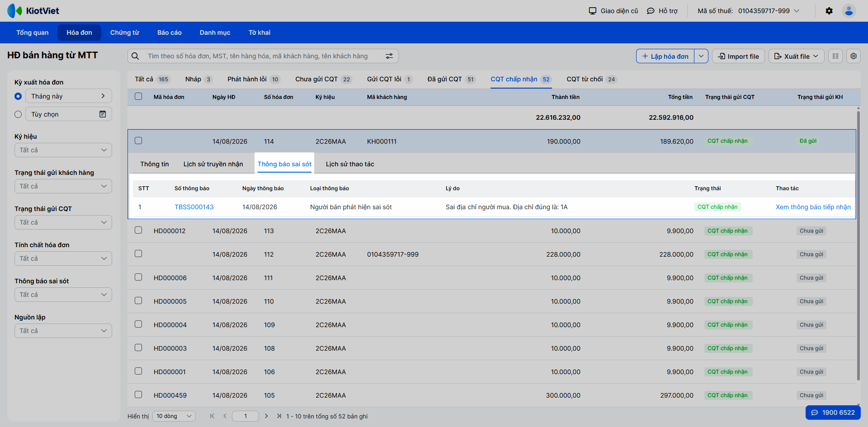The height and width of the screenshot is (427, 868).
Task: Focus the invoice search field
Action: 263,56
